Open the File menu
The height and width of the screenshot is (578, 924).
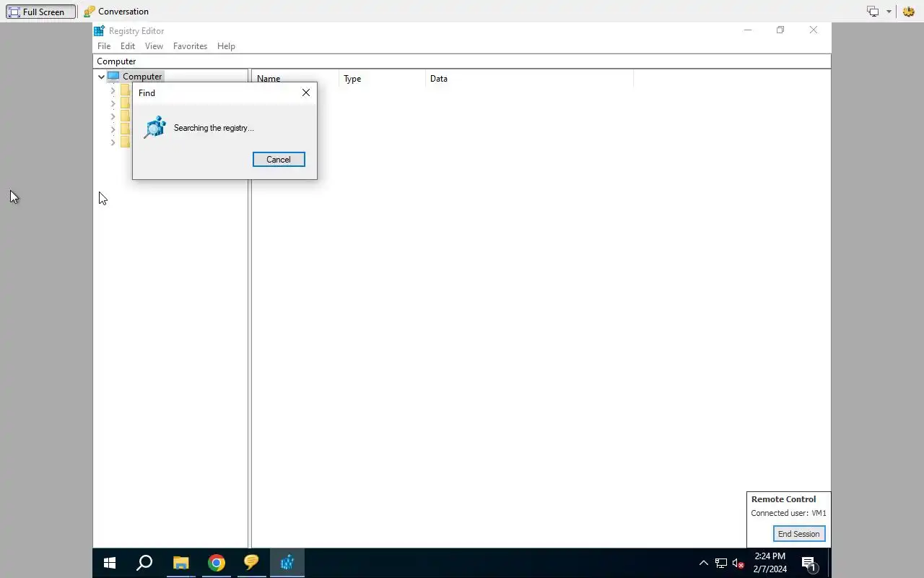[x=104, y=46]
